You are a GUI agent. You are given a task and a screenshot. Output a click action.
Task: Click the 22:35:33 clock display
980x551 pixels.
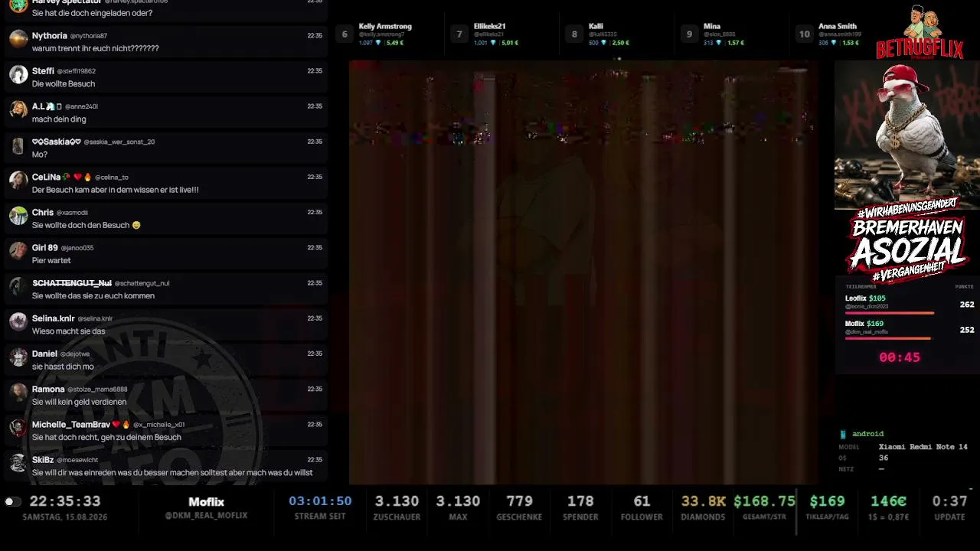click(65, 501)
